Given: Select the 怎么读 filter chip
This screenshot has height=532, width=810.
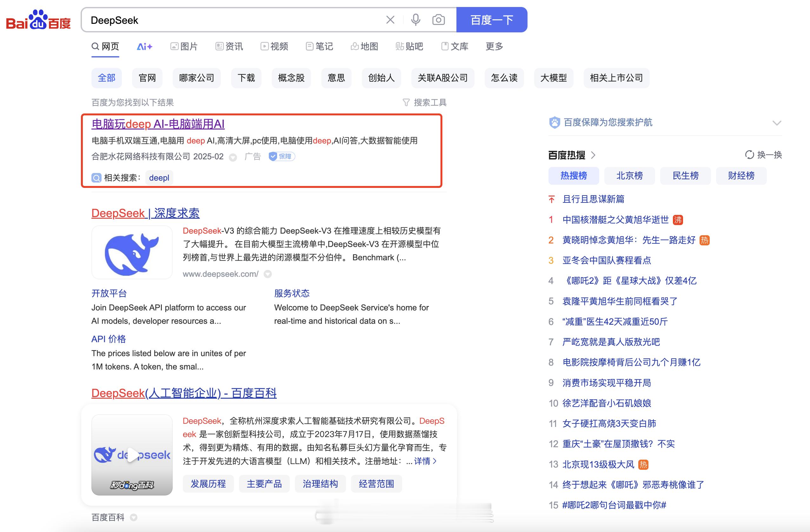Looking at the screenshot, I should (x=504, y=78).
